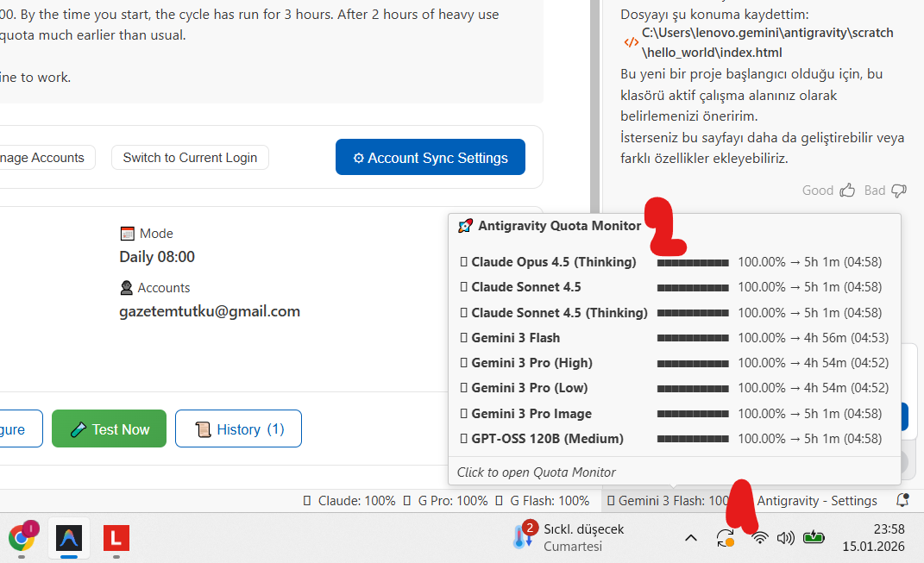Show hidden system tray icons

tap(691, 538)
